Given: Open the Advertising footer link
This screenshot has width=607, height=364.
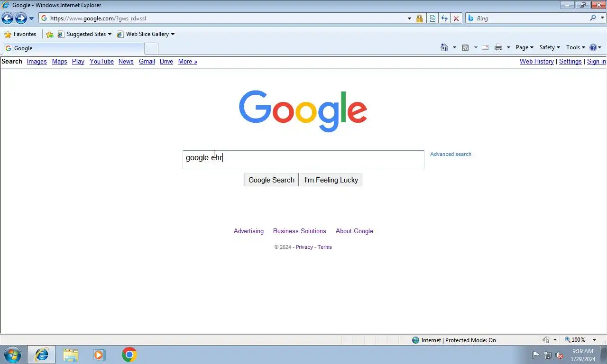Looking at the screenshot, I should 248,231.
